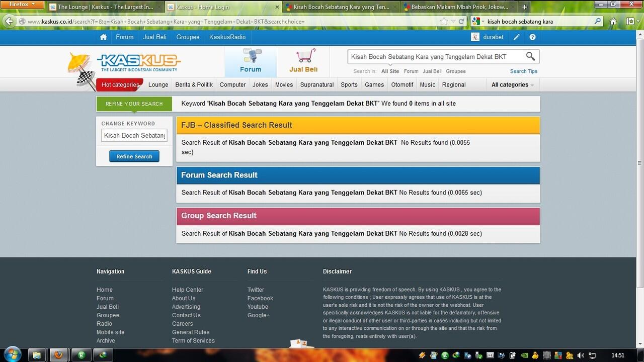Open the Search Tips link
644x362 pixels.
click(524, 71)
